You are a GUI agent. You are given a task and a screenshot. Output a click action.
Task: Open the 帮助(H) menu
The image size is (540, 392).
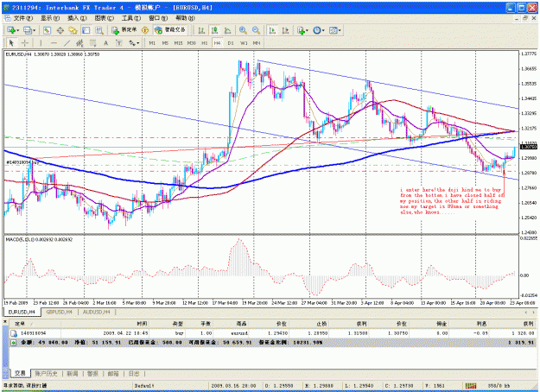tap(185, 18)
